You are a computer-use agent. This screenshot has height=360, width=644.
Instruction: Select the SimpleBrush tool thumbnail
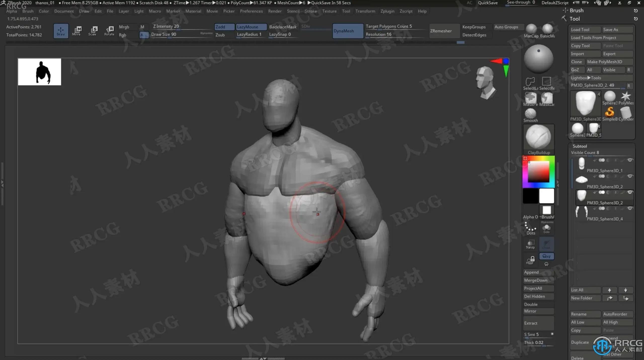tap(610, 112)
